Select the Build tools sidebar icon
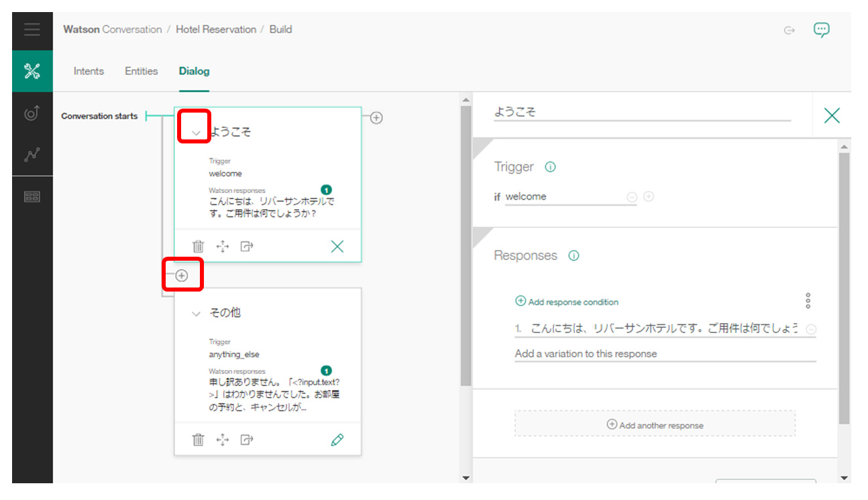 pyautogui.click(x=32, y=71)
